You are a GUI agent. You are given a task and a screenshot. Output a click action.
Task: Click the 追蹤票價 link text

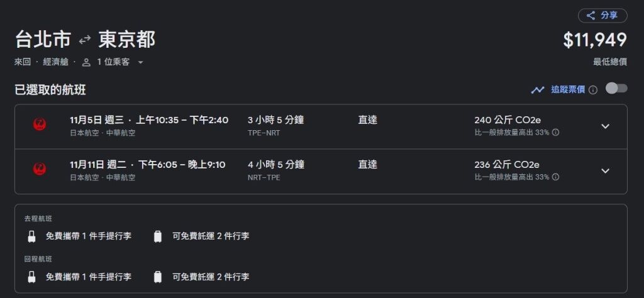(568, 90)
